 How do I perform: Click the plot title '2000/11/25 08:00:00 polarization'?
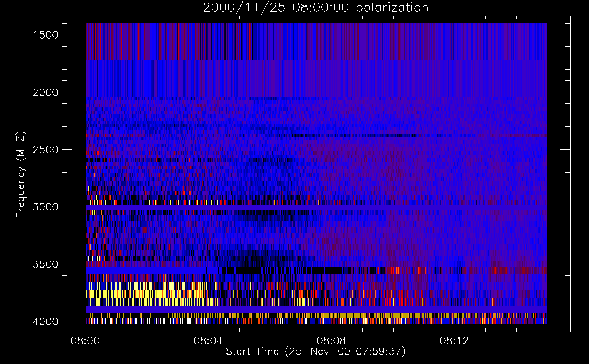(x=316, y=7)
